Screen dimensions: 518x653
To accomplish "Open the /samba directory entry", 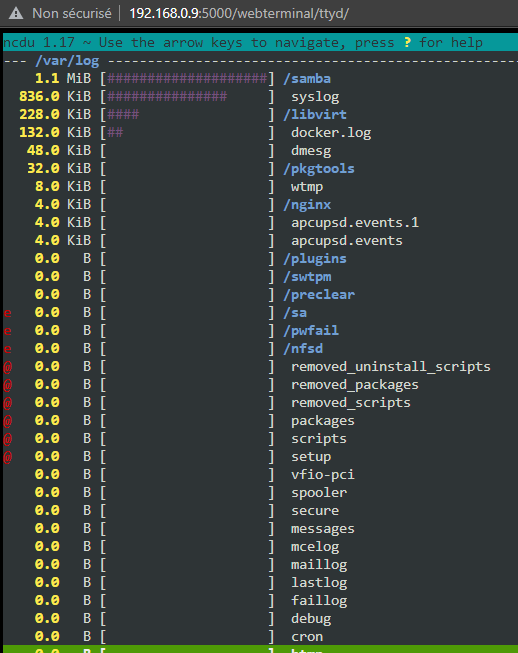I will click(307, 79).
